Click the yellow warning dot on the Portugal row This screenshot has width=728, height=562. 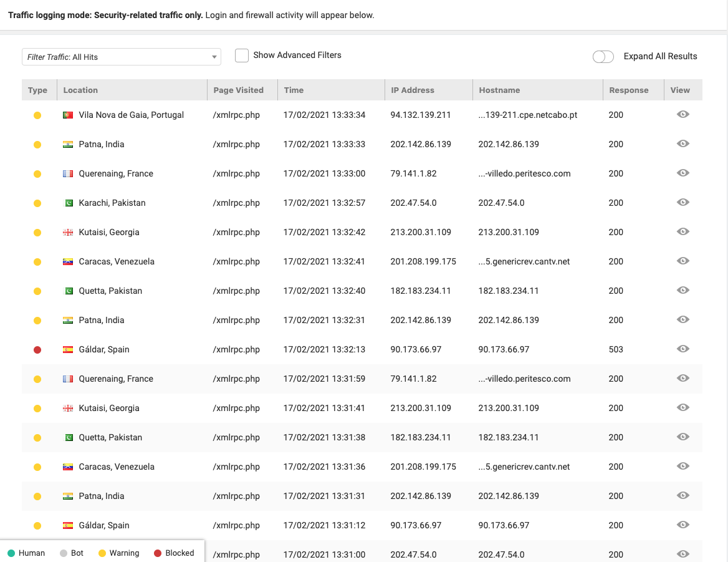tap(37, 115)
